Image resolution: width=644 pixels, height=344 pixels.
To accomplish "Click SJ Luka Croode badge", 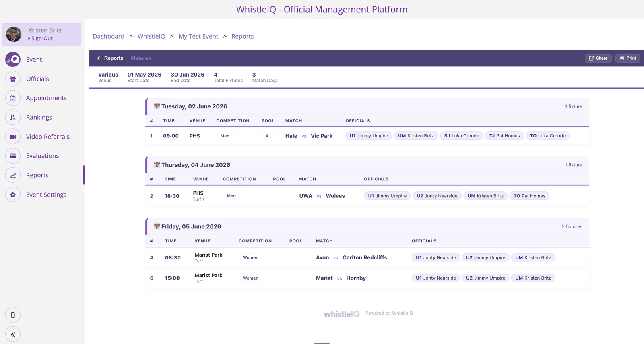I will pyautogui.click(x=462, y=136).
